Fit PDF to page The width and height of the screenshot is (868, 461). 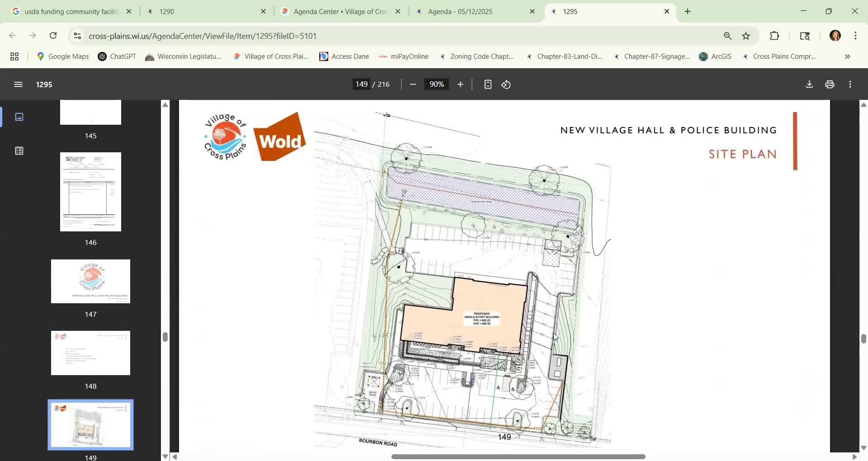(488, 85)
